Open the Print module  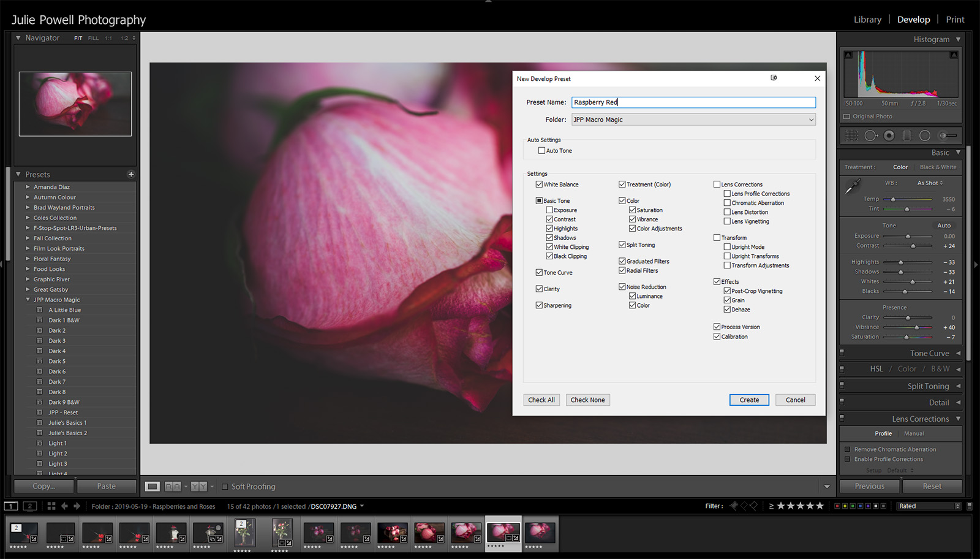954,20
